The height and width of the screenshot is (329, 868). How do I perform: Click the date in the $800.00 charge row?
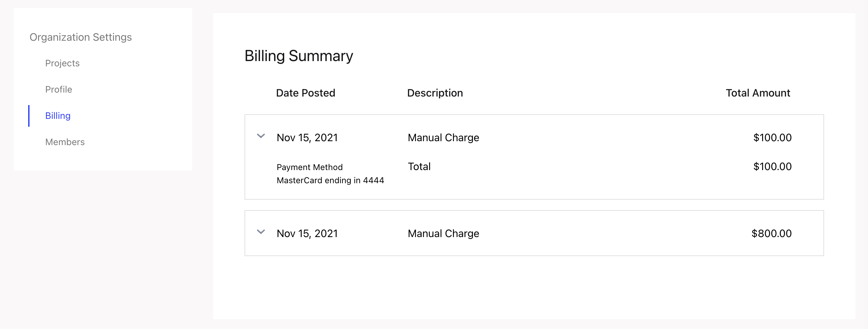307,233
